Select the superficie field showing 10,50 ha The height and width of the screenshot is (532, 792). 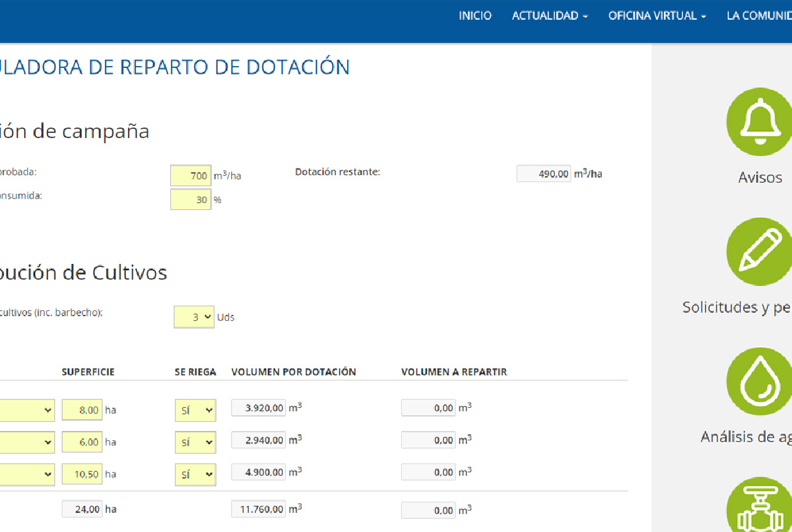click(x=82, y=474)
